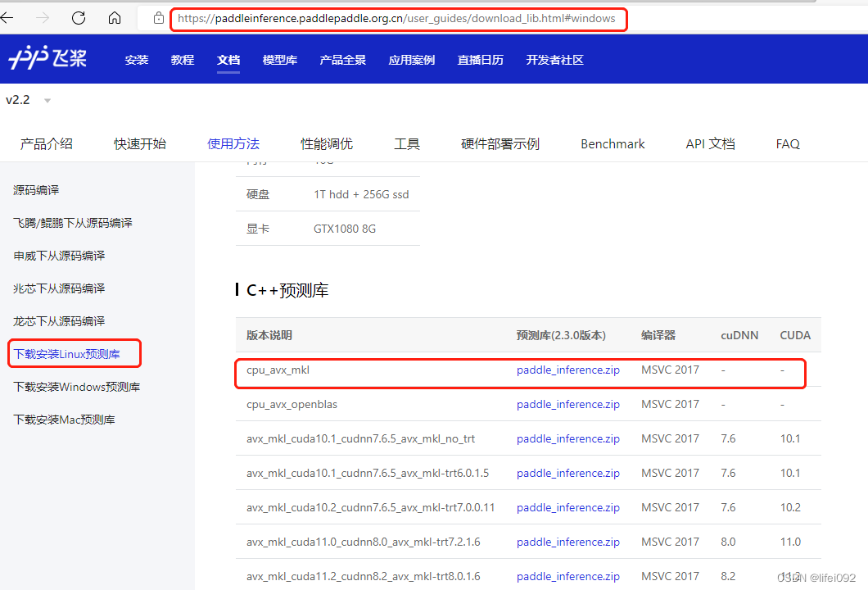
Task: Open 兆芯下从源码编译 sidebar item
Action: 59,288
